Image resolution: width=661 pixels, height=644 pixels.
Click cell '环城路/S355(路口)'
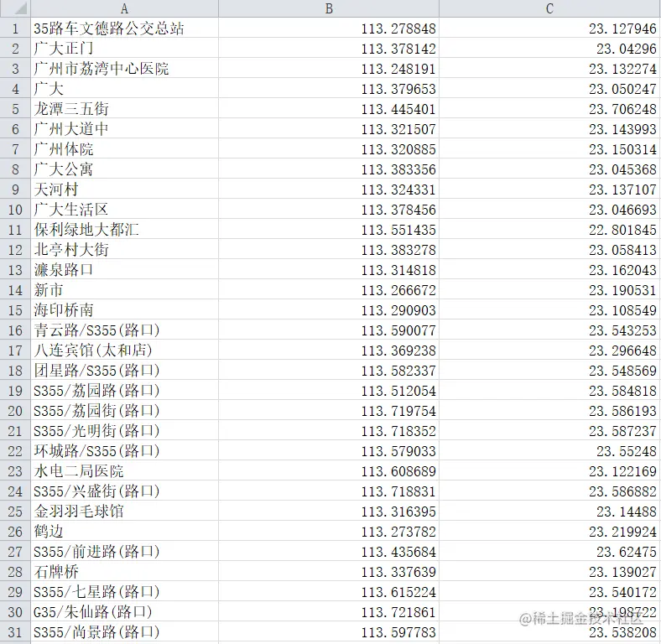click(124, 451)
